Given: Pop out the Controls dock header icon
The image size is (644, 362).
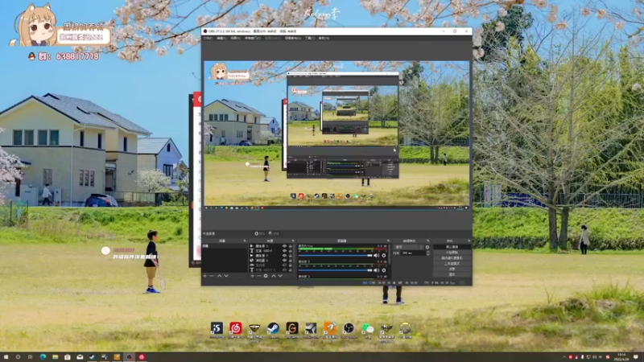Looking at the screenshot, I should pyautogui.click(x=469, y=241).
